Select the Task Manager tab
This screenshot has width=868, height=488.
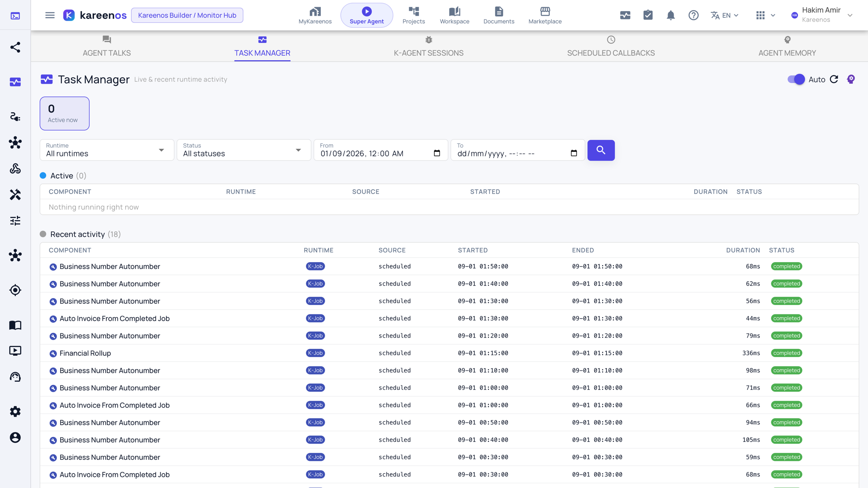pos(262,46)
